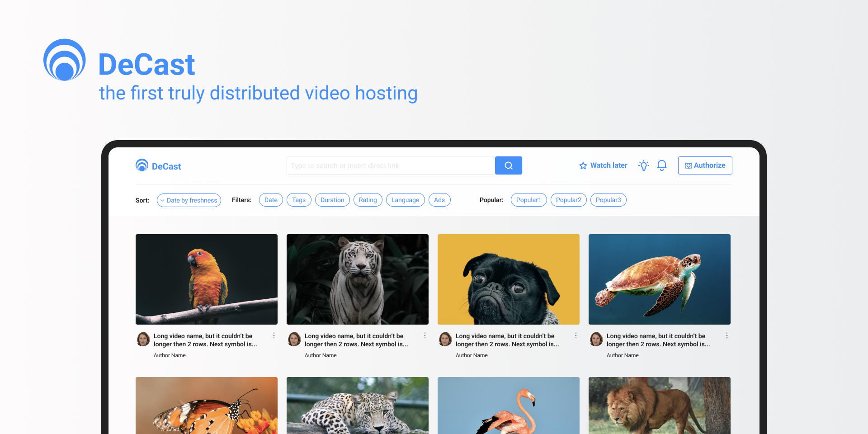Viewport: 868px width, 434px height.
Task: Click the Watch later label
Action: (x=609, y=165)
